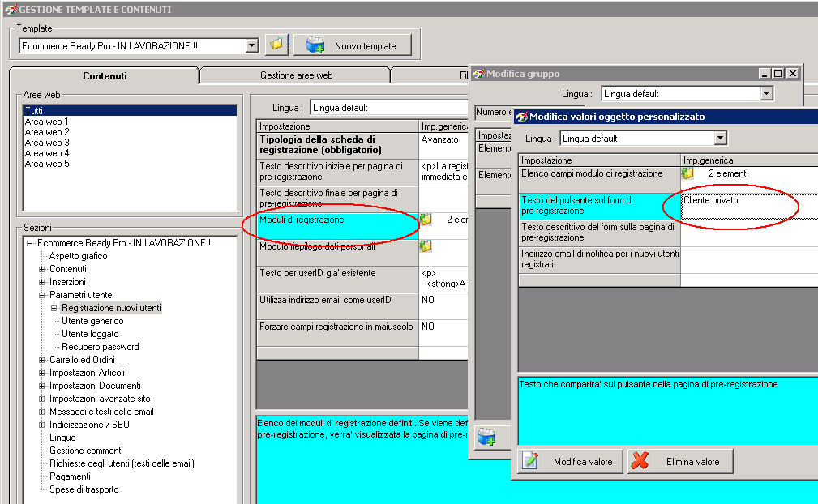Click add element icon in Modifica gruppo
The height and width of the screenshot is (504, 818).
(x=486, y=437)
